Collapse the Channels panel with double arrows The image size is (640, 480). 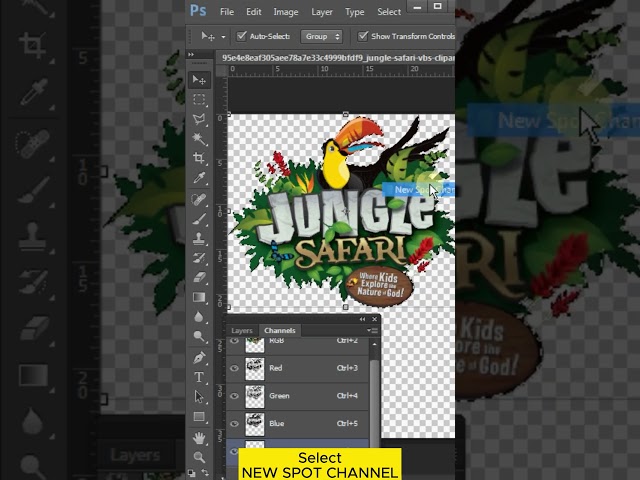click(362, 319)
